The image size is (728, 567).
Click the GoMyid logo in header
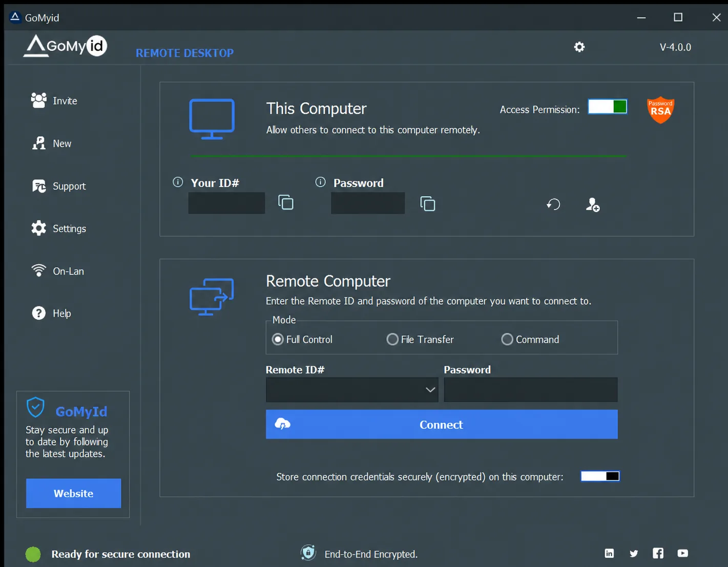[65, 46]
